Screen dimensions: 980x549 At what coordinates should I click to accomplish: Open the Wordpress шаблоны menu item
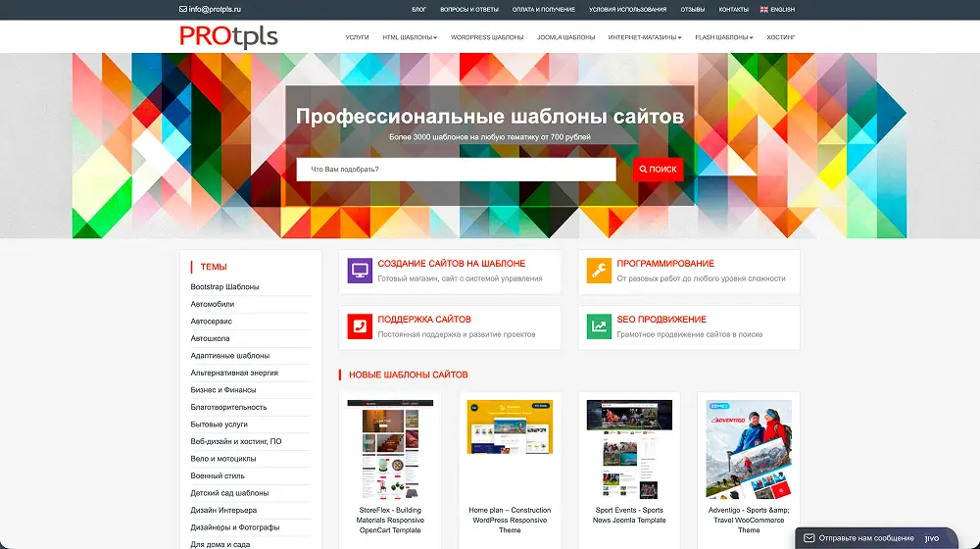click(x=487, y=37)
